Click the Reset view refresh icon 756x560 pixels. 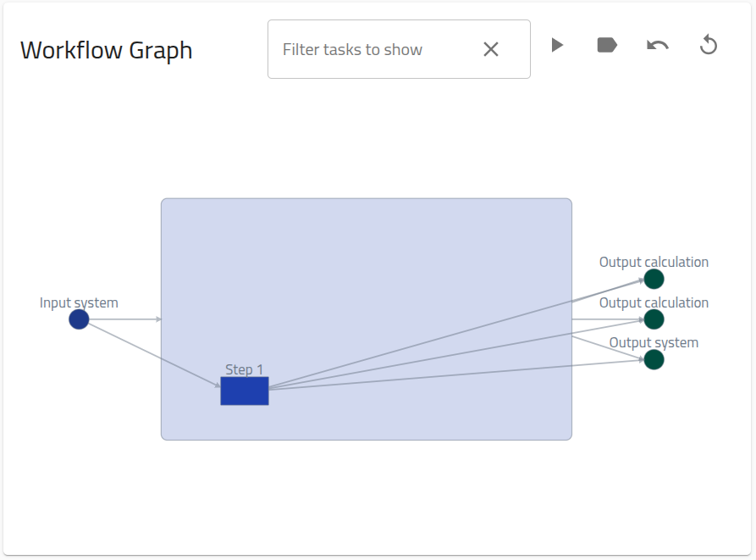(708, 46)
